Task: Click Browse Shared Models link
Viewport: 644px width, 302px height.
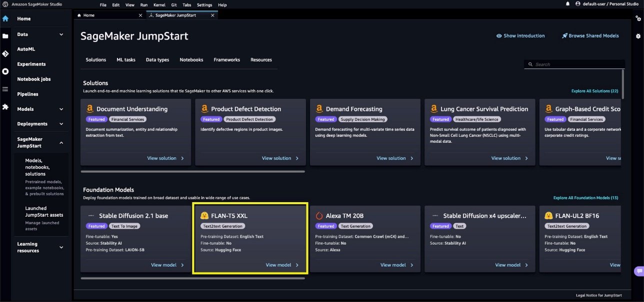Action: pos(593,36)
